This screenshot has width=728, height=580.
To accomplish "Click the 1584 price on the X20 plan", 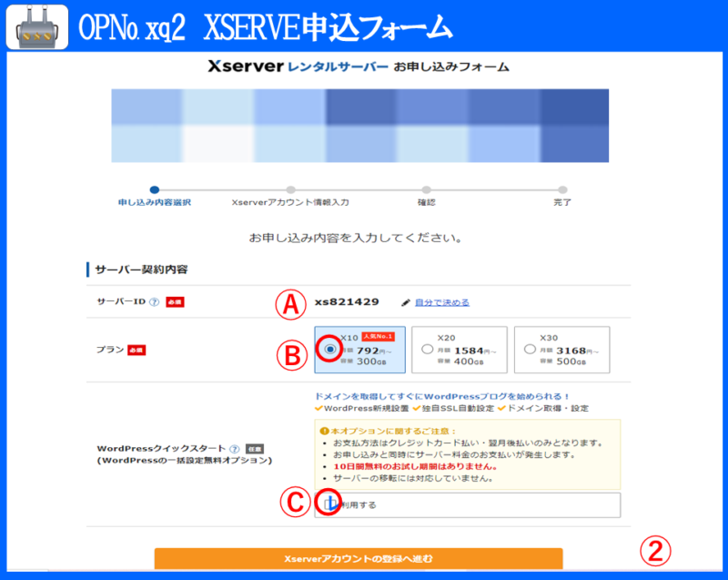I will point(469,351).
